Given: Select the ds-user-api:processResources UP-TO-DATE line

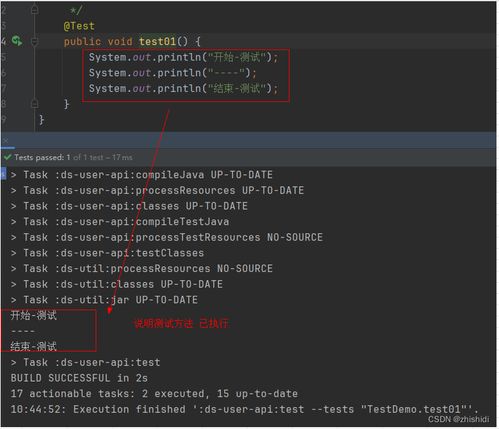Looking at the screenshot, I should pos(157,190).
